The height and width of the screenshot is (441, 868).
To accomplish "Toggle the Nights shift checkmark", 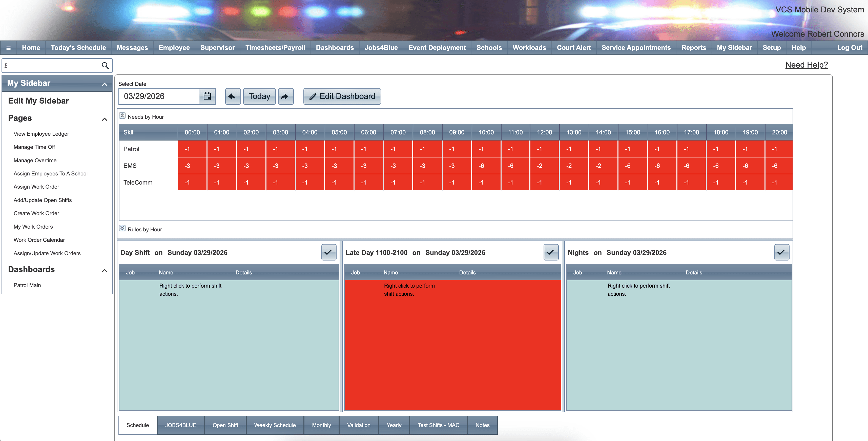I will [781, 252].
